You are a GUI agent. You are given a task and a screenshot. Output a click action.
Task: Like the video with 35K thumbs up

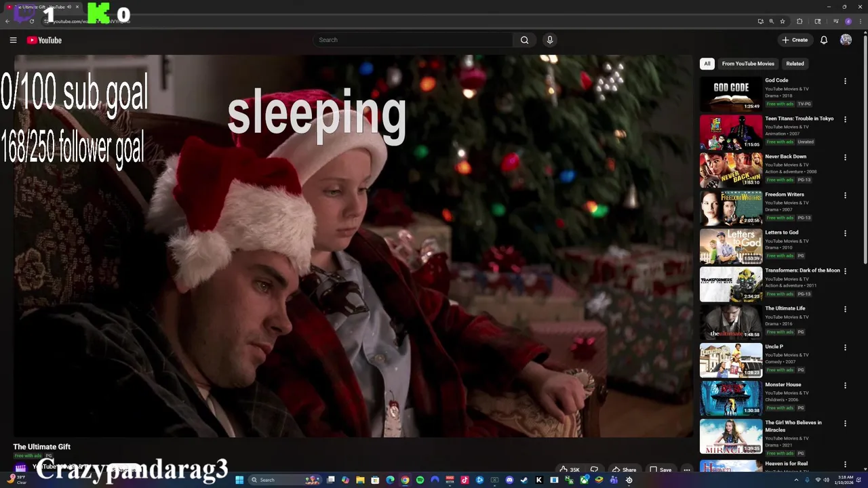pos(570,469)
